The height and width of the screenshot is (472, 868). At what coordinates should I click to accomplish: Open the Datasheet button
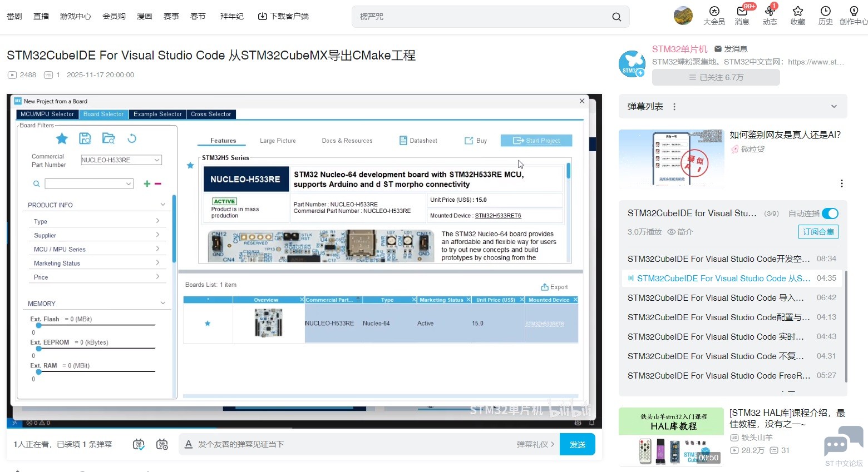point(418,141)
